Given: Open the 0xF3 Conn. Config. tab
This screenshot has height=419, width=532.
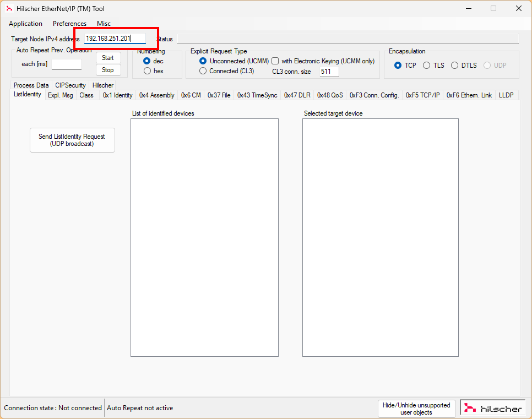Looking at the screenshot, I should pos(374,95).
